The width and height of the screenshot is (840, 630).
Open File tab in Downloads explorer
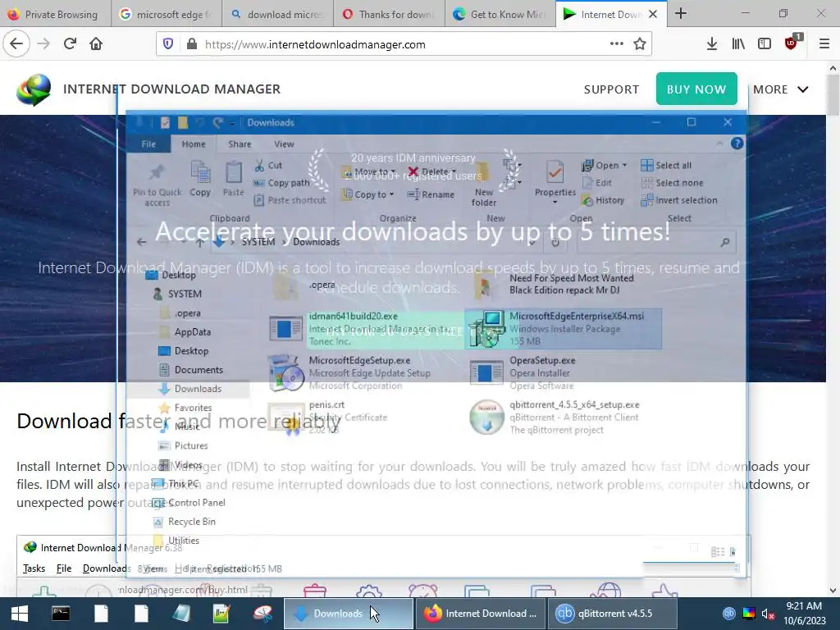click(x=148, y=144)
